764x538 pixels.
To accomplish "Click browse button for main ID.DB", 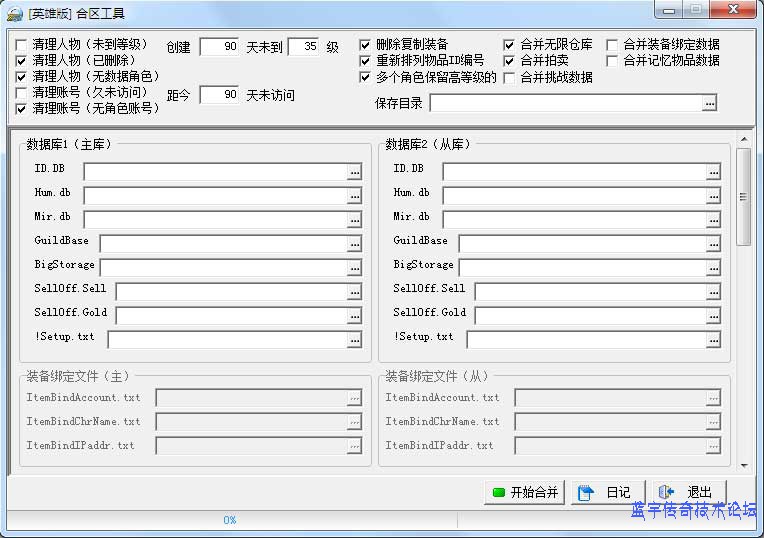I will (x=354, y=172).
